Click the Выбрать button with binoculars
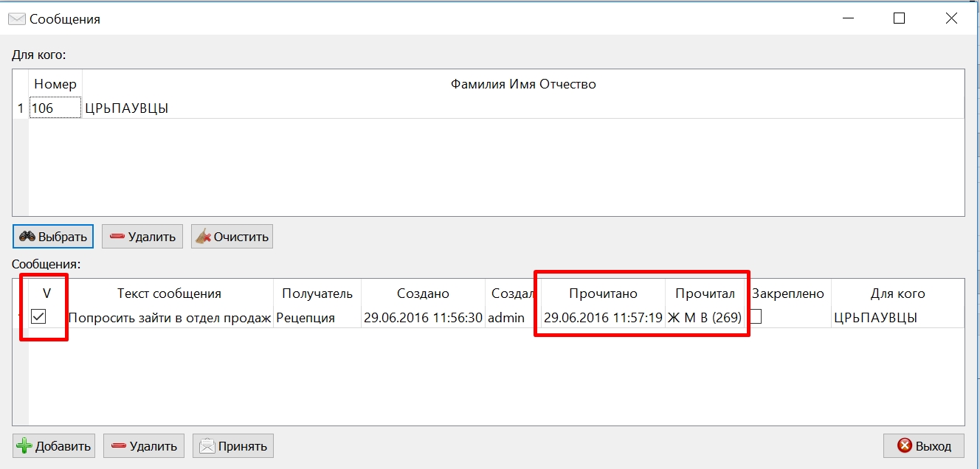The height and width of the screenshot is (469, 980). pos(53,237)
